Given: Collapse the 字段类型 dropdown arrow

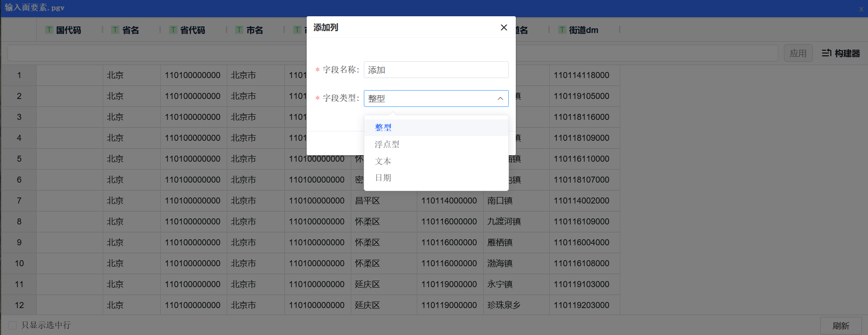Looking at the screenshot, I should [500, 99].
